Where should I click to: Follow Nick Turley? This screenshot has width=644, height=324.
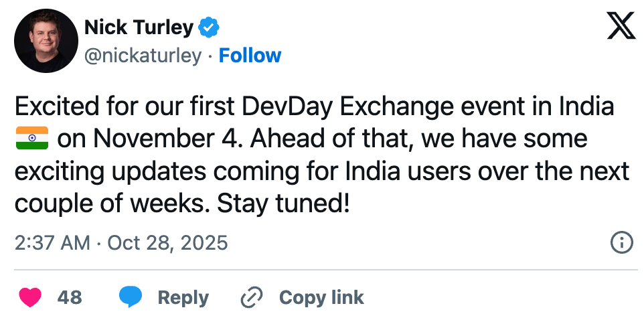coord(250,56)
